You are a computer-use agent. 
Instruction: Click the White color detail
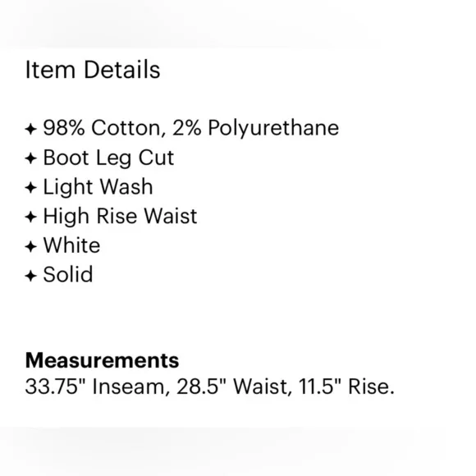coord(71,245)
